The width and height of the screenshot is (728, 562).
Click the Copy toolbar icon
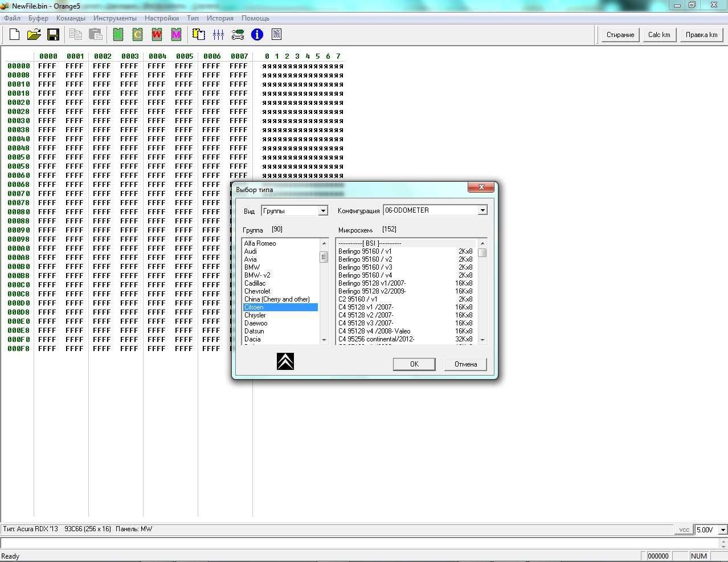pyautogui.click(x=75, y=35)
